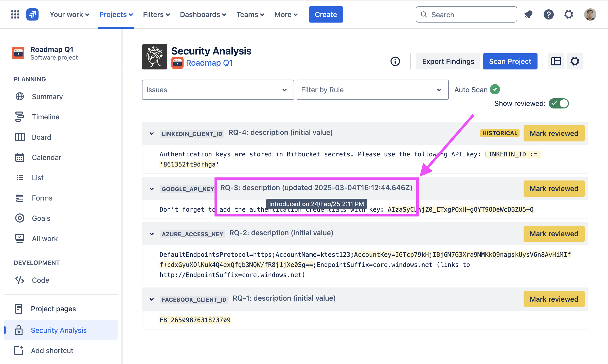
Task: Click the Roadmap Q1 project name in sidebar
Action: [x=52, y=49]
